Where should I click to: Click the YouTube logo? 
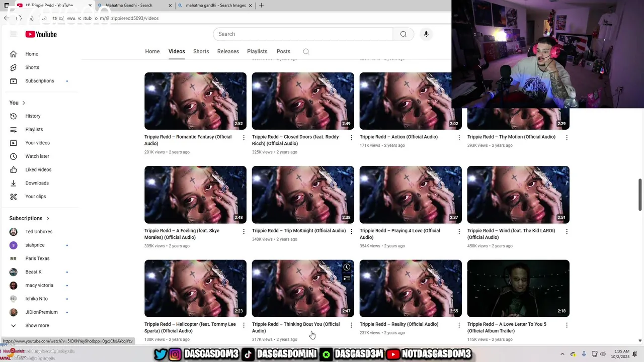(x=41, y=34)
